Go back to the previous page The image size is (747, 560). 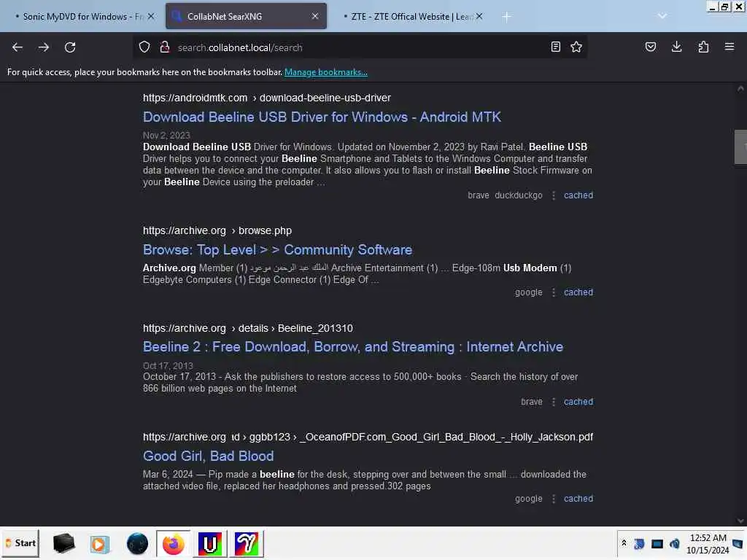tap(18, 47)
